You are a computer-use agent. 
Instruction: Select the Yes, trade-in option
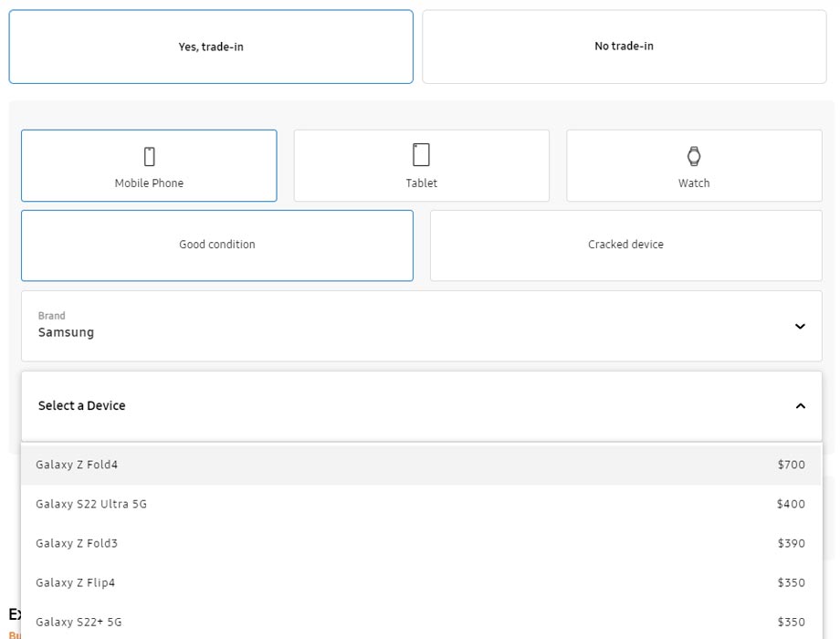[211, 47]
